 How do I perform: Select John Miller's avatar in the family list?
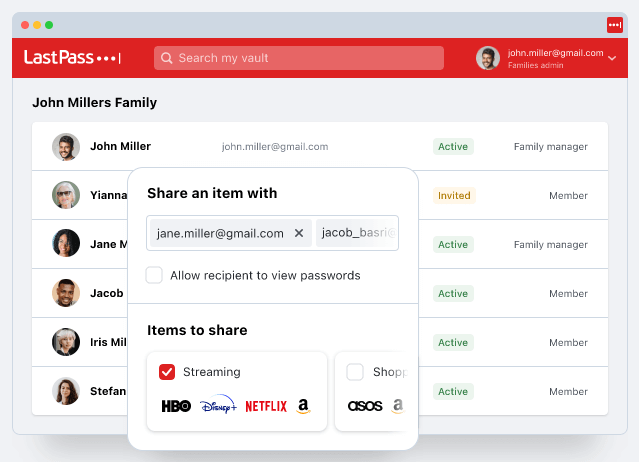pos(66,147)
